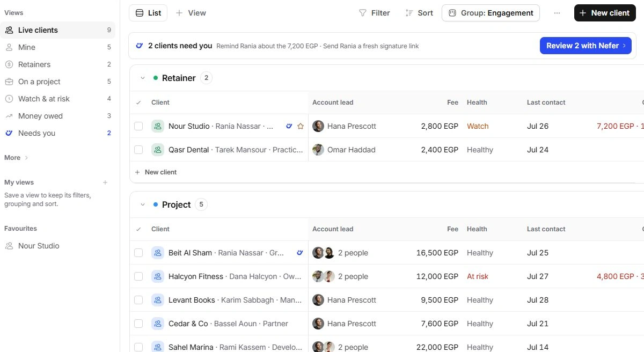Screen dimensions: 644x352
Task: Click the At risk health status
Action: [x=478, y=276]
